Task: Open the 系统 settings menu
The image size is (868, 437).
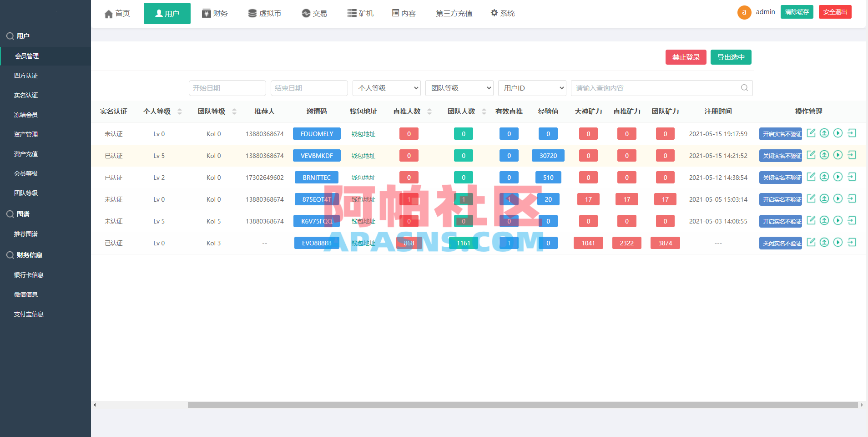Action: click(503, 13)
